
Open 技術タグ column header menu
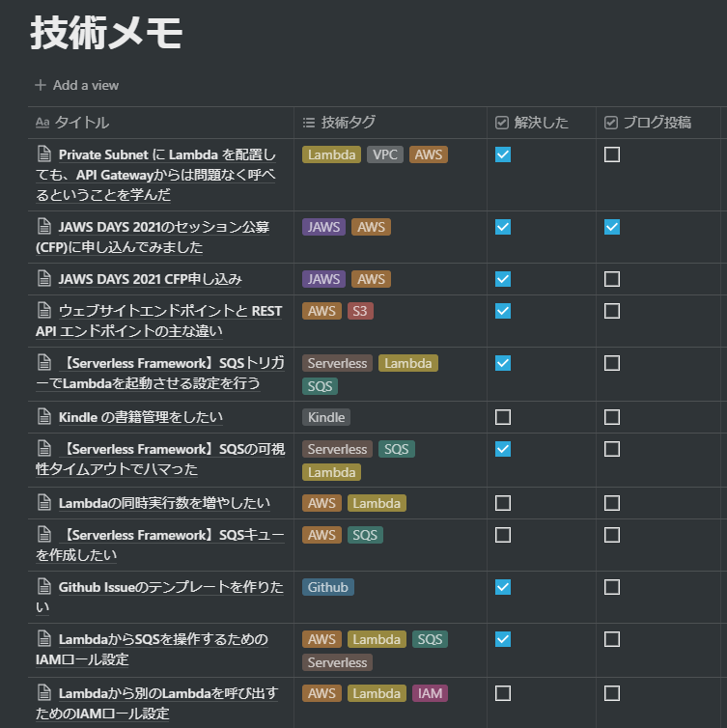[390, 123]
